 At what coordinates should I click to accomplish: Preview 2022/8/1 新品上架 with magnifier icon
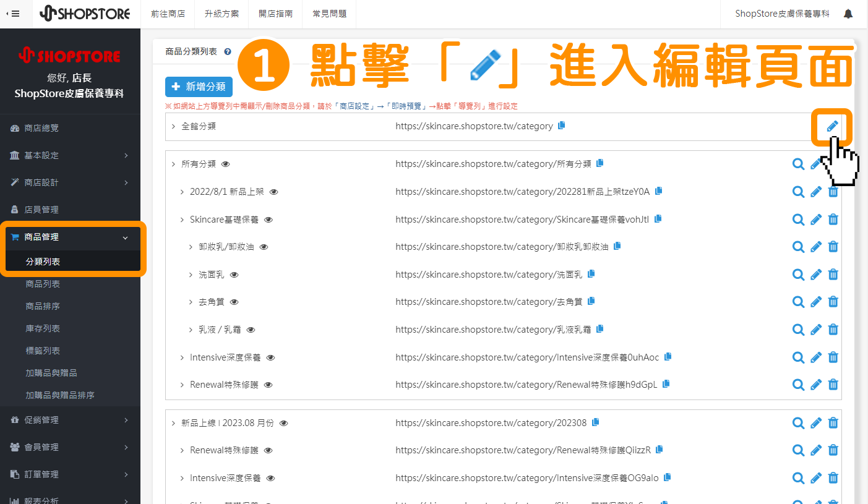[799, 192]
